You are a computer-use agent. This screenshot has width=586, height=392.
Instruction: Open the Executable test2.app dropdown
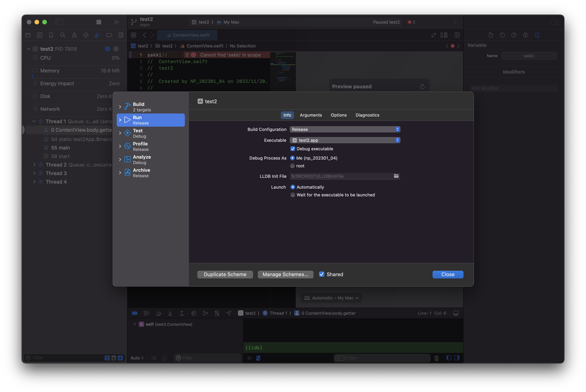click(x=345, y=140)
